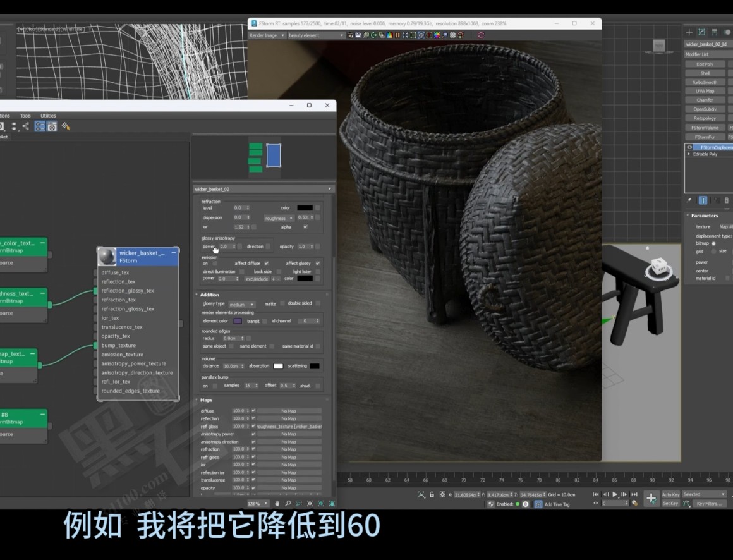This screenshot has width=733, height=560.
Task: Click the show end result toggle icon
Action: click(x=703, y=200)
